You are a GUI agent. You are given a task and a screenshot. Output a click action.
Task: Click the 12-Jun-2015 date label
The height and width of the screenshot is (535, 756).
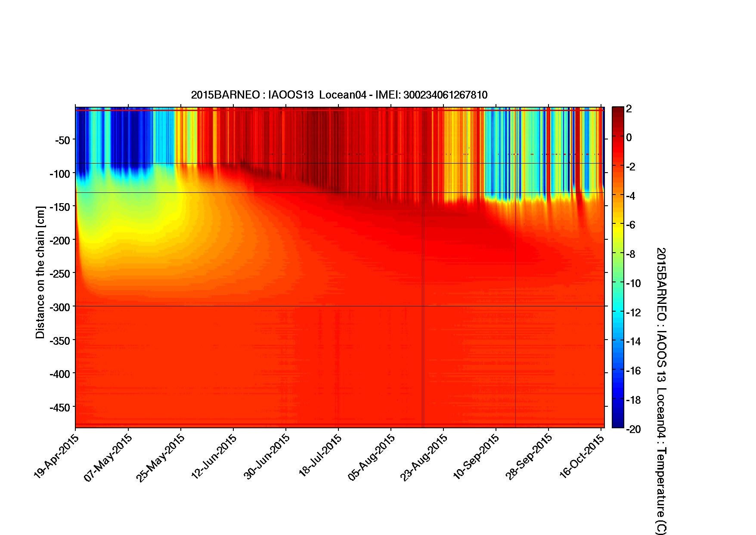pyautogui.click(x=214, y=457)
